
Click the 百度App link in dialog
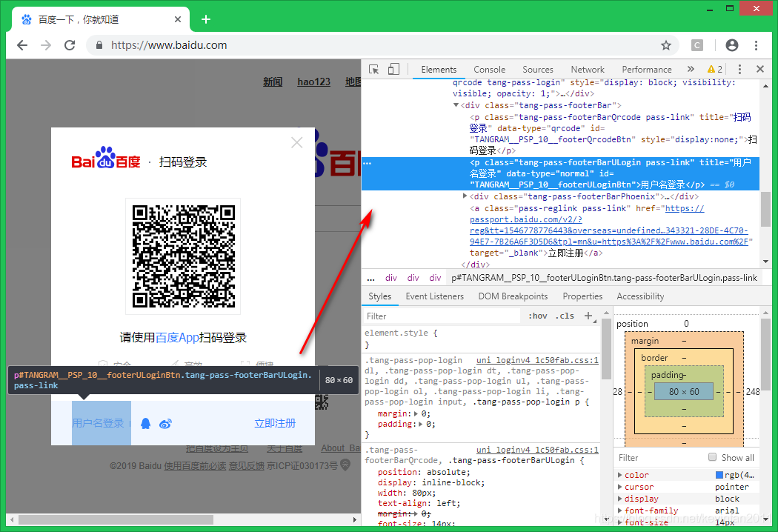click(177, 337)
